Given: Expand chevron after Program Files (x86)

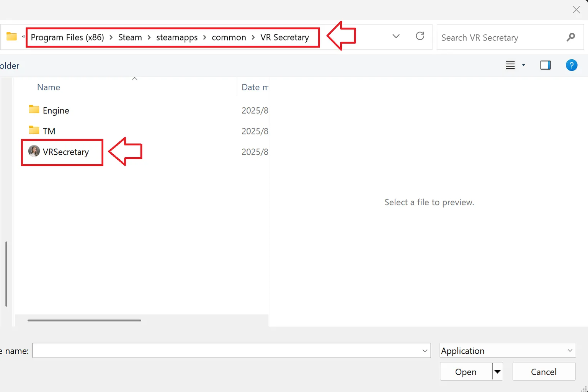Looking at the screenshot, I should (x=111, y=38).
